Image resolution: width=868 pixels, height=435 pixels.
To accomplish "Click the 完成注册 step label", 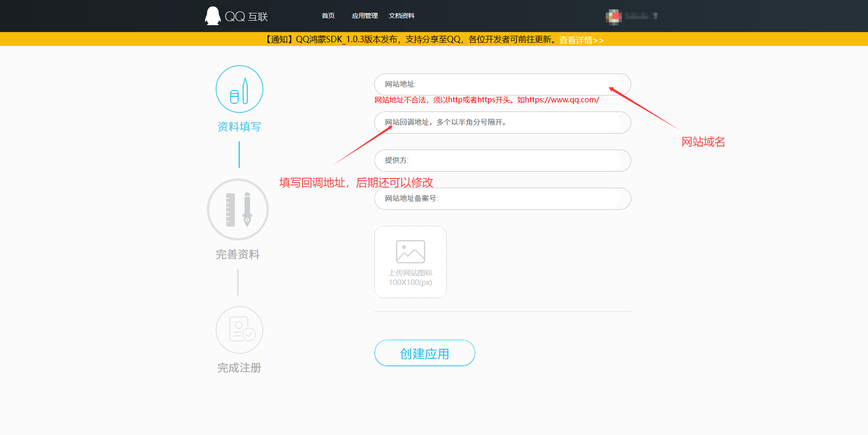I will click(239, 368).
